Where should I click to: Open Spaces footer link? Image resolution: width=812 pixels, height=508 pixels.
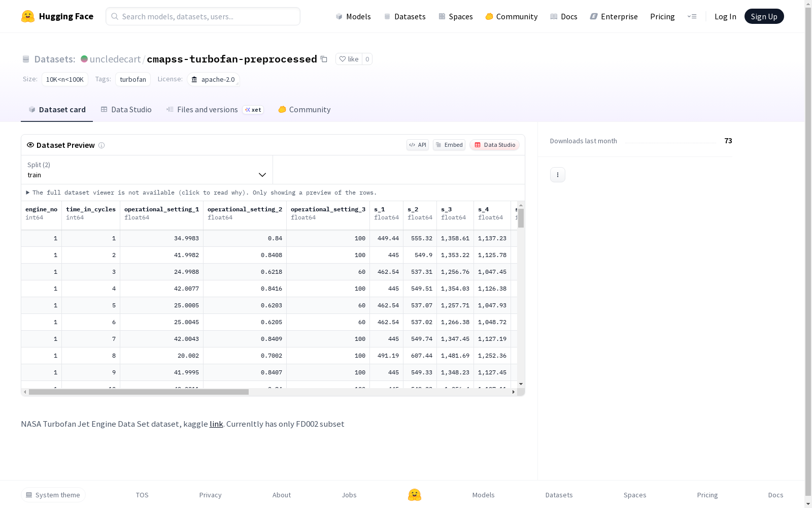coord(635,495)
